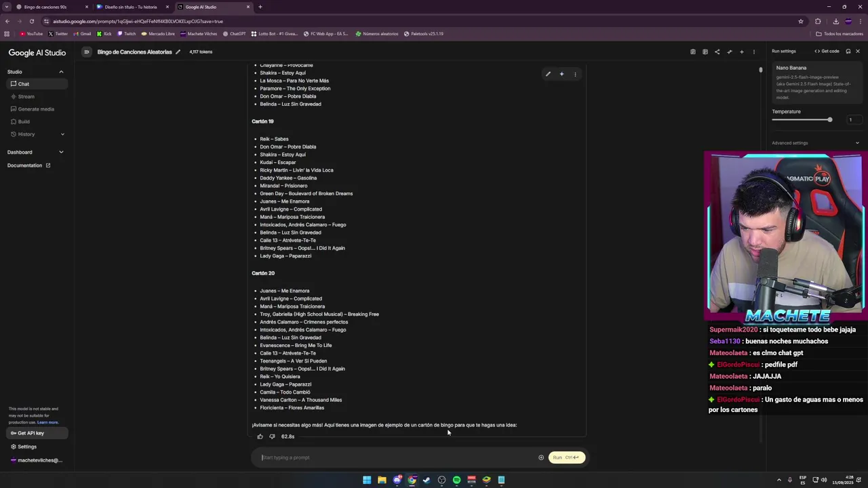Image resolution: width=868 pixels, height=488 pixels.
Task: Open the response three-dot options menu
Action: (575, 74)
